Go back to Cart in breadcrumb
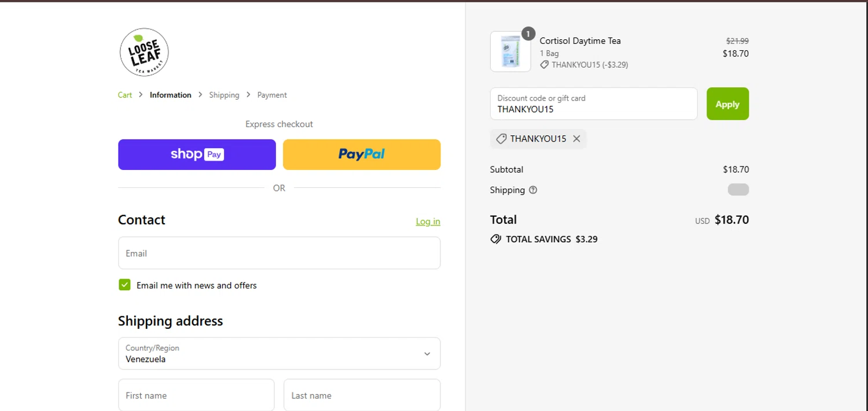Screen dimensions: 868x411 (x=125, y=95)
